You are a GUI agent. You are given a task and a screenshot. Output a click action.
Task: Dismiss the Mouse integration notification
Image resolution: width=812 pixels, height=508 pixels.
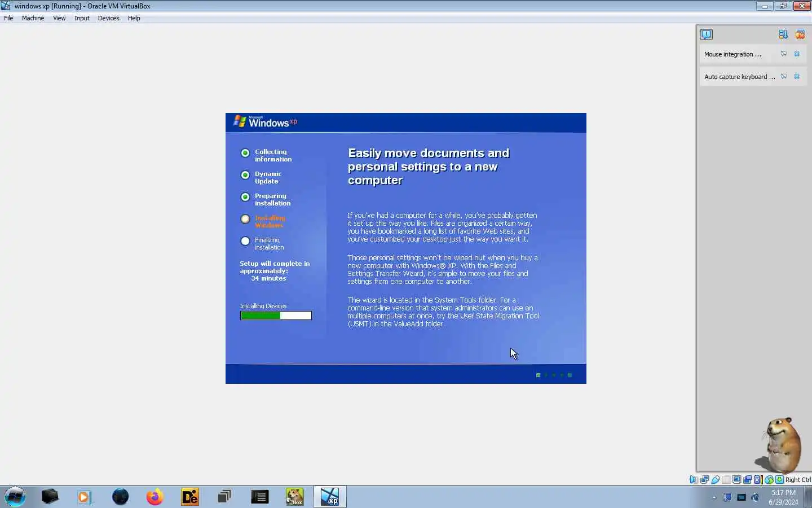[x=797, y=54]
